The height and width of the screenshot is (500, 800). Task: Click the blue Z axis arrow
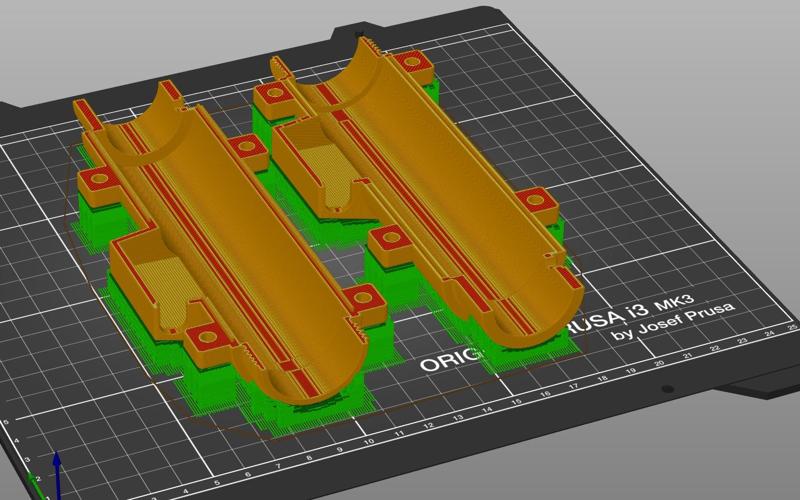[57, 474]
